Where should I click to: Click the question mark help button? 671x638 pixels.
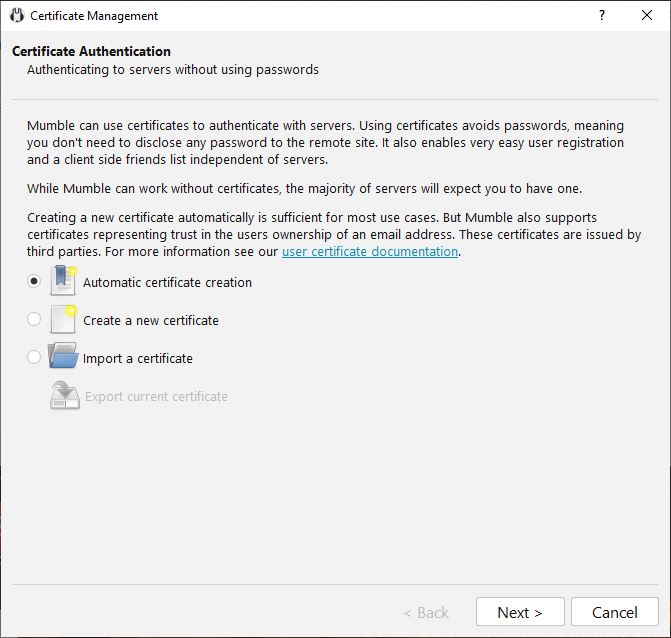[602, 15]
